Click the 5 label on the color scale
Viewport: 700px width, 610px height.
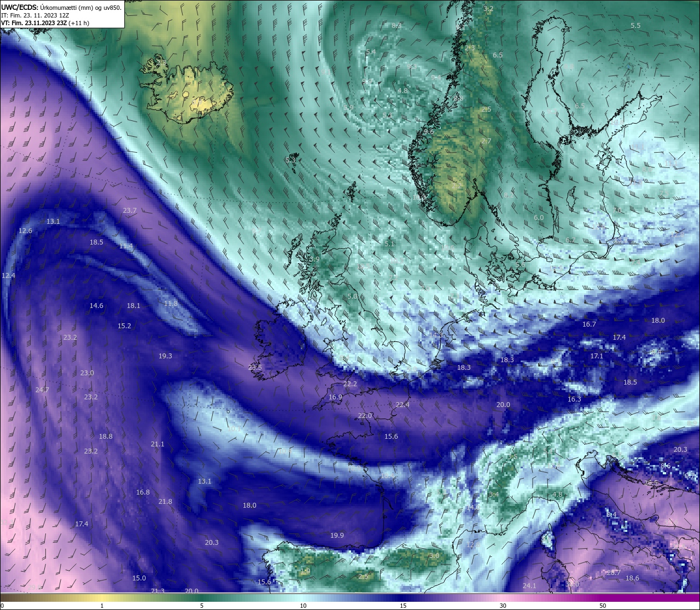pyautogui.click(x=202, y=606)
